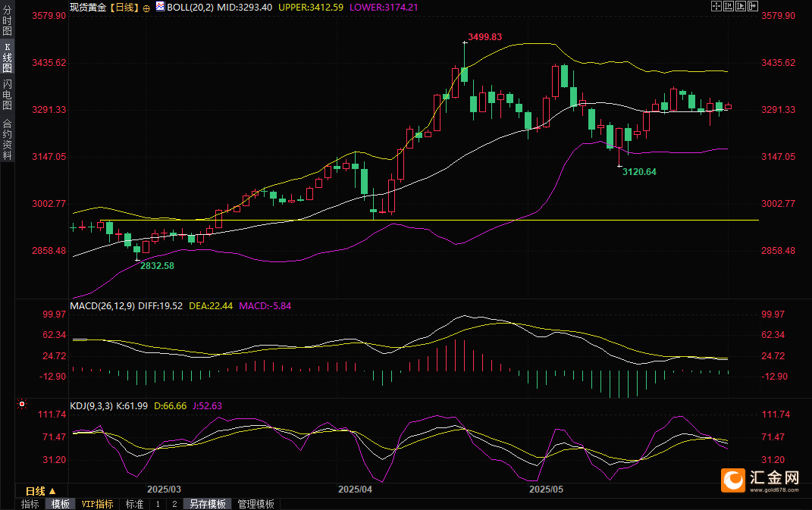The height and width of the screenshot is (510, 812).
Task: Open the 闪电图 sidebar tab
Action: pyautogui.click(x=8, y=94)
